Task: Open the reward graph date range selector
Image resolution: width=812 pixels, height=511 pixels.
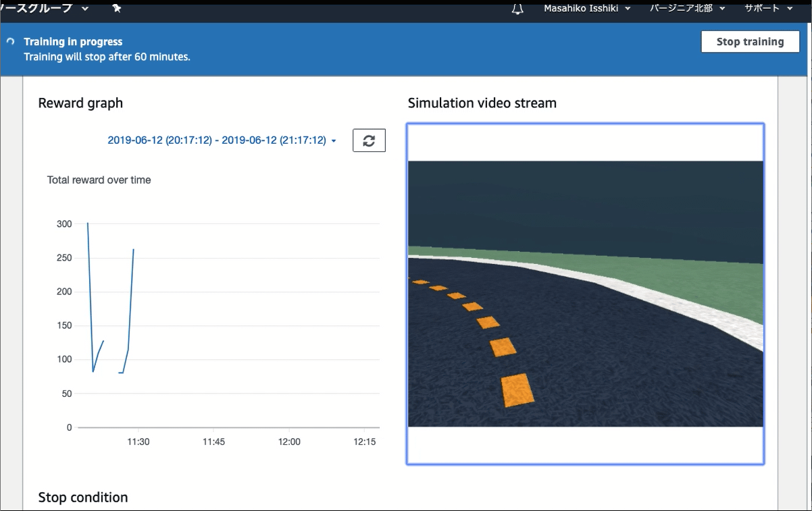Action: pyautogui.click(x=220, y=140)
